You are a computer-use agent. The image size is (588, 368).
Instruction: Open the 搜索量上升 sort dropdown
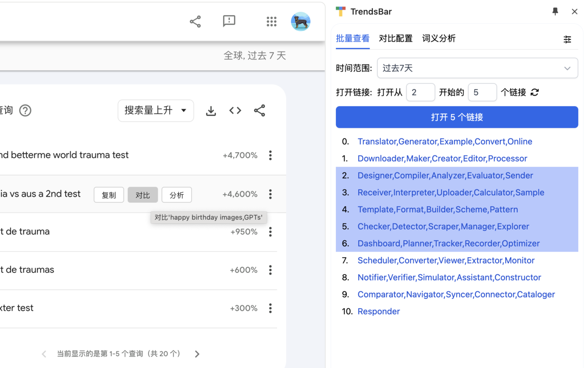(x=156, y=110)
